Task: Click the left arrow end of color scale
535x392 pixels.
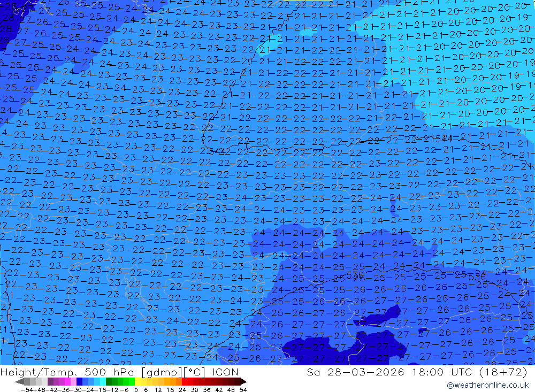Action: [19, 381]
